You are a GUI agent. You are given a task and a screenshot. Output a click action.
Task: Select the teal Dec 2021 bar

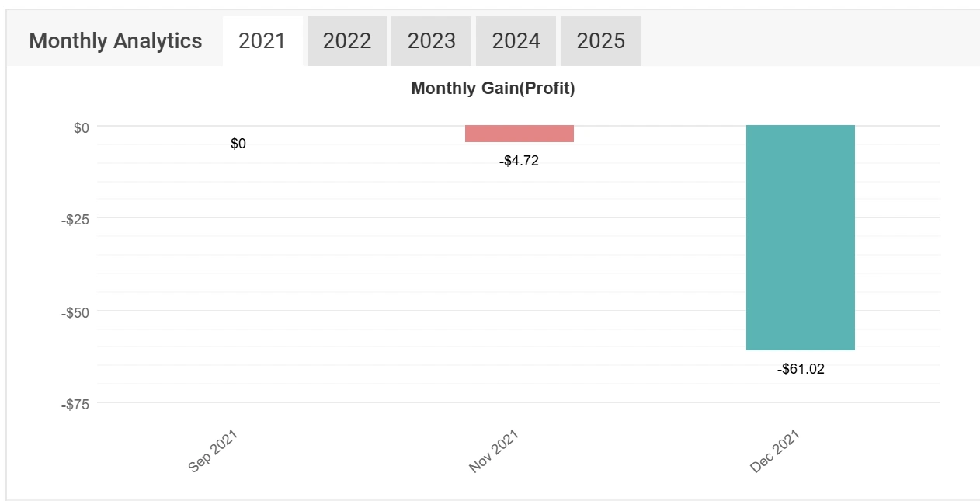(800, 237)
